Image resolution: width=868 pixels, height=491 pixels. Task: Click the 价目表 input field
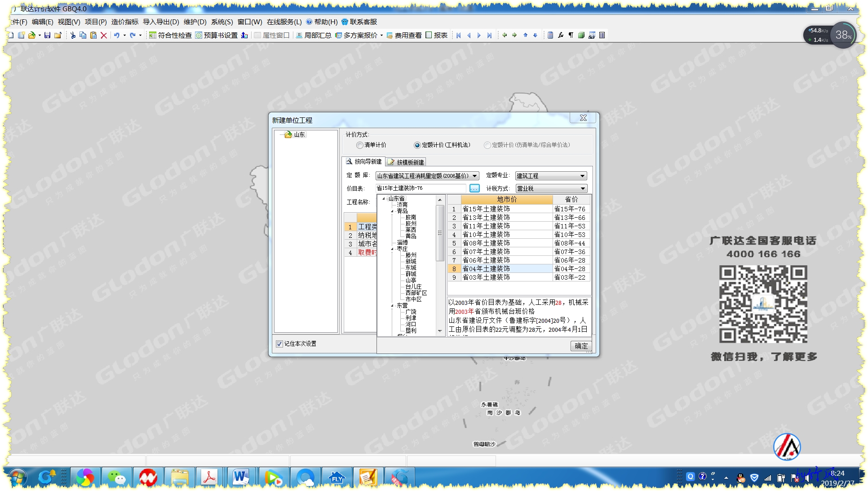(421, 188)
